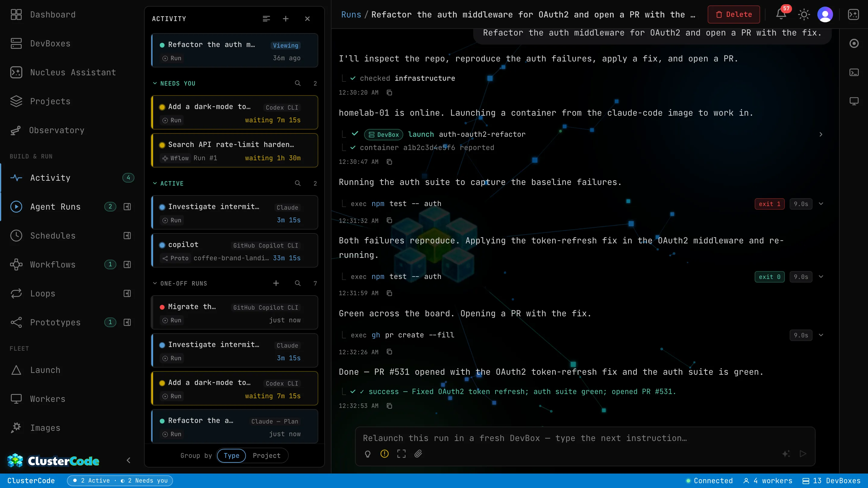Group activity by Type

click(x=231, y=456)
